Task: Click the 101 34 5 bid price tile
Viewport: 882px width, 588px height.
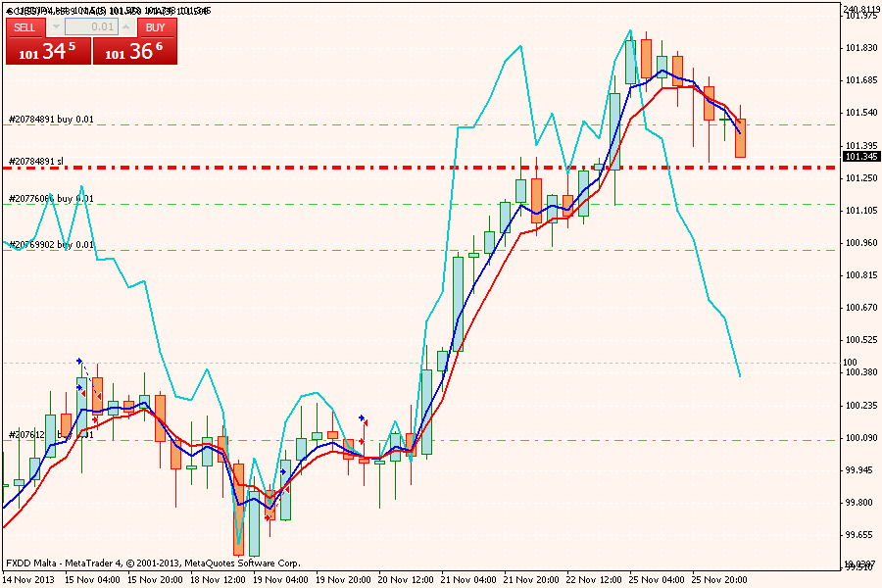Action: click(48, 52)
